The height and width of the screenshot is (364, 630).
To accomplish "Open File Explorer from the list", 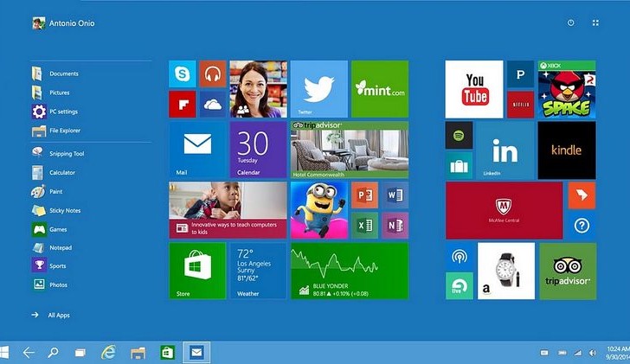I will tap(56, 131).
